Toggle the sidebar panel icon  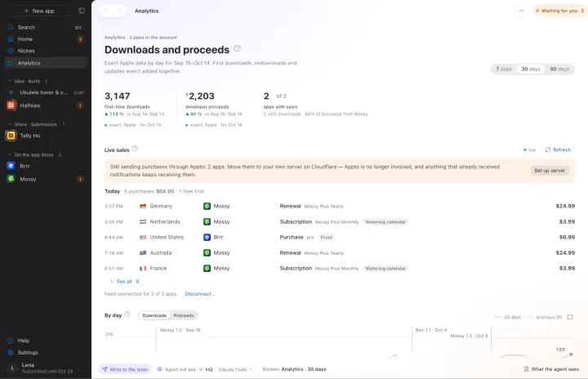(82, 11)
